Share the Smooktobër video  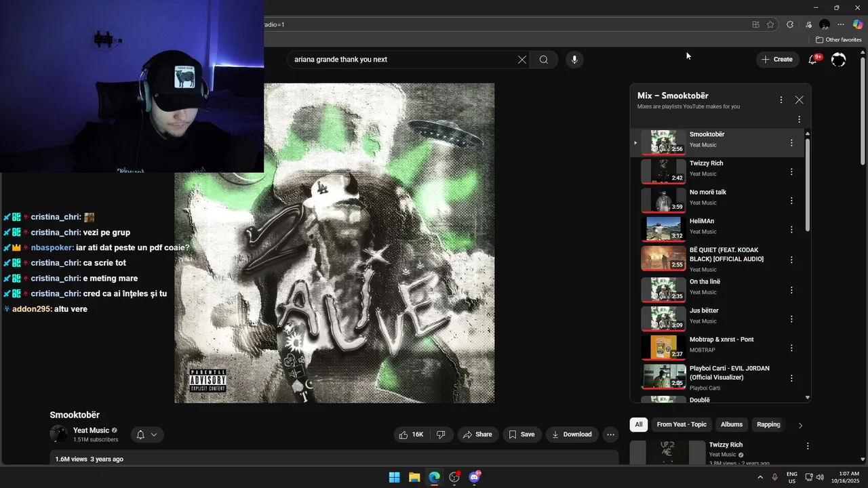(x=477, y=434)
